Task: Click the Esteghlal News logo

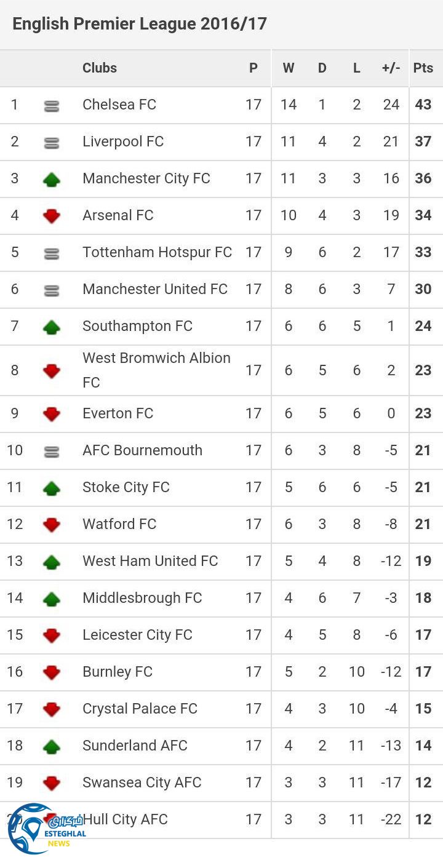Action: pyautogui.click(x=43, y=828)
